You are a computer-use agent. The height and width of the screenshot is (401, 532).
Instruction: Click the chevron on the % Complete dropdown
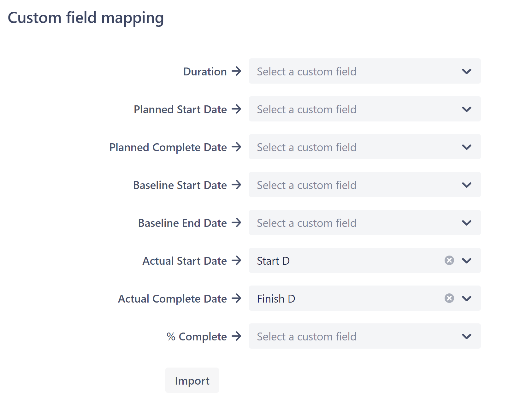pyautogui.click(x=467, y=336)
